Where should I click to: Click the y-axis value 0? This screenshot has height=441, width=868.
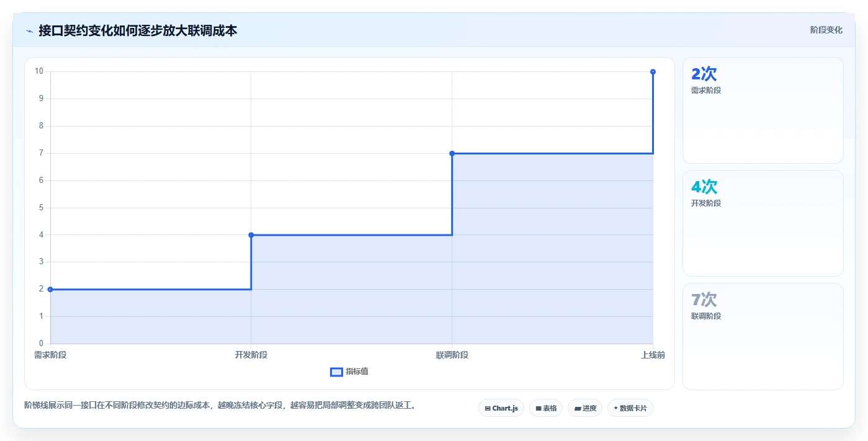tap(41, 344)
